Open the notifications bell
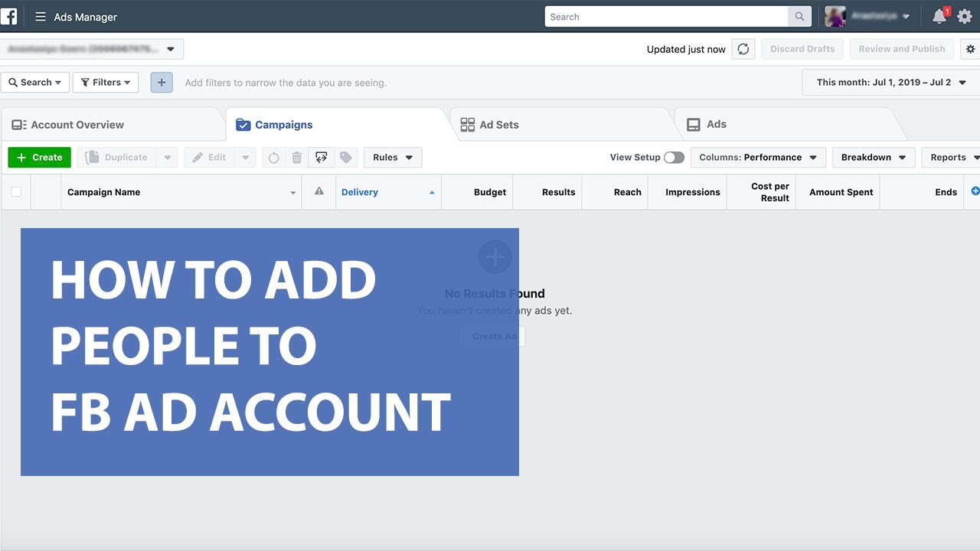The width and height of the screenshot is (980, 551). point(939,16)
